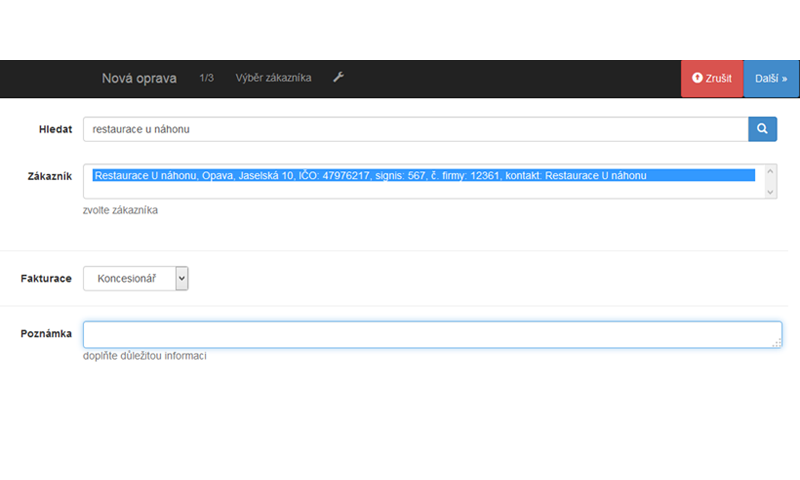Go to next step with Další
Screen dimensions: 800x480
click(771, 78)
